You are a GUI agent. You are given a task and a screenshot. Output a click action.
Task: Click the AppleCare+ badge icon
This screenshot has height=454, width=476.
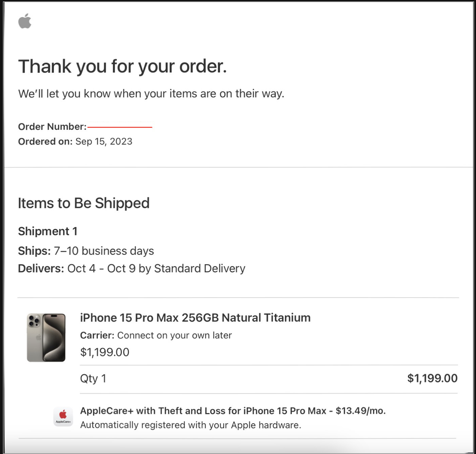63,416
